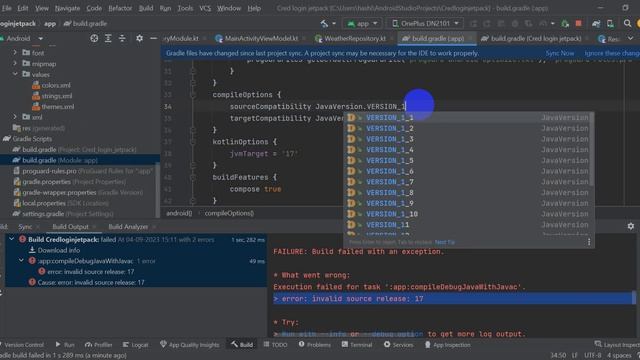Switch to Build Analyzer tab
Viewport: 640px width, 360px height.
[x=128, y=227]
